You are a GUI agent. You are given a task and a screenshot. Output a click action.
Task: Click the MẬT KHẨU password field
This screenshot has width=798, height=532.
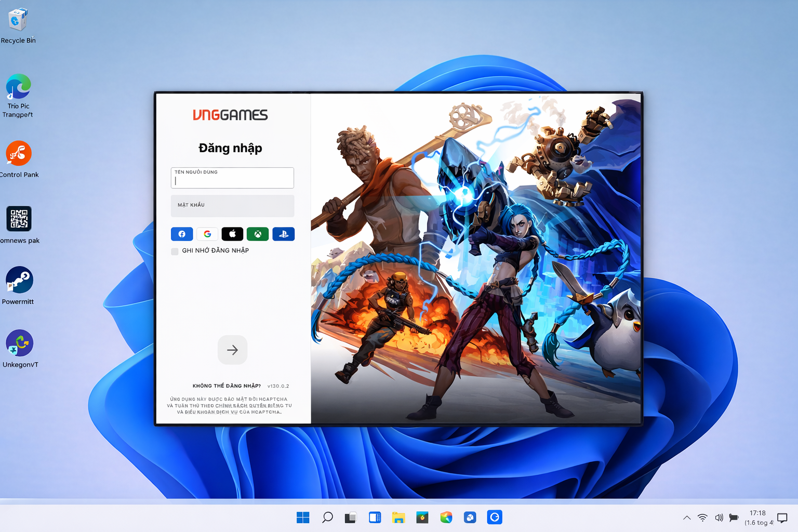232,206
